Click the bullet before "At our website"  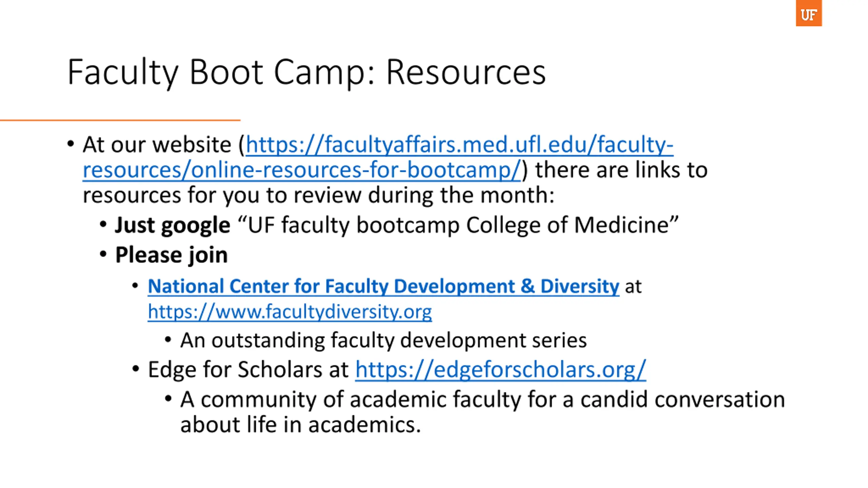pyautogui.click(x=71, y=144)
